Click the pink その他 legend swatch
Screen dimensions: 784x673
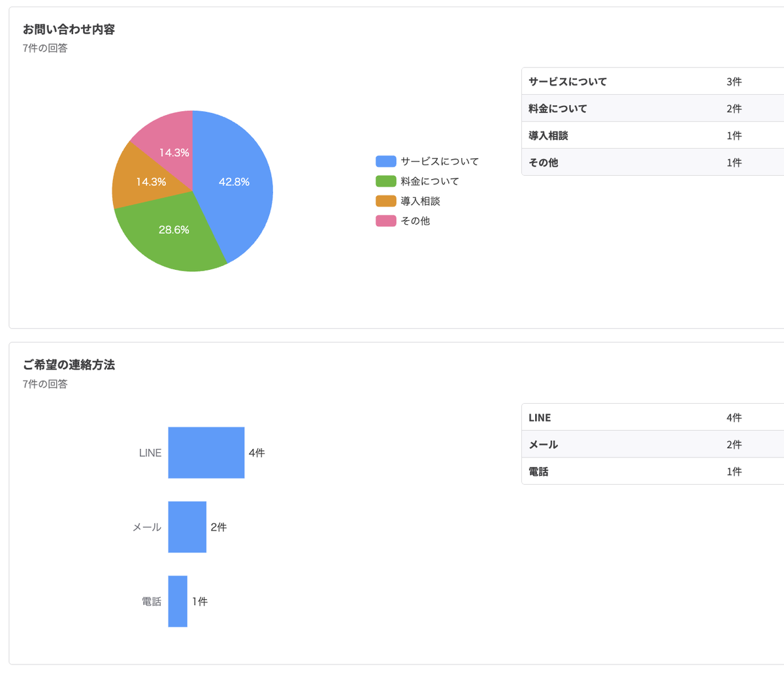385,221
